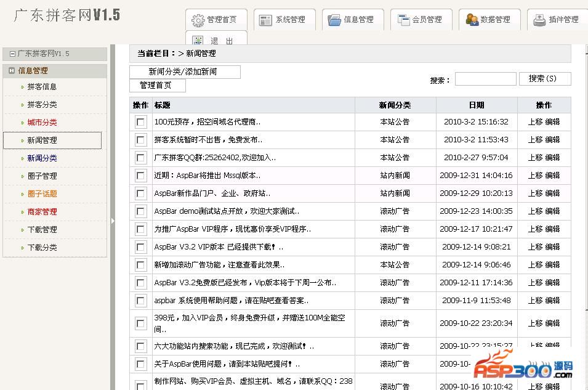Viewport: 588px width, 390px height.
Task: Click 编辑 for the first news row
Action: click(x=552, y=122)
